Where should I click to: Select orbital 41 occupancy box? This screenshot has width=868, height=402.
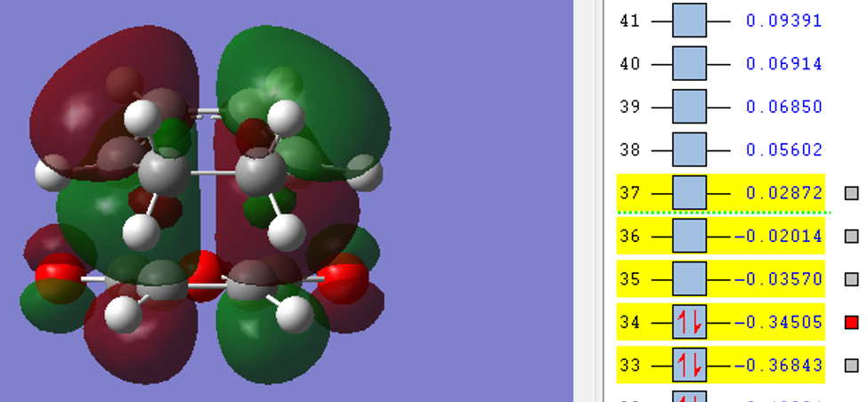[689, 20]
